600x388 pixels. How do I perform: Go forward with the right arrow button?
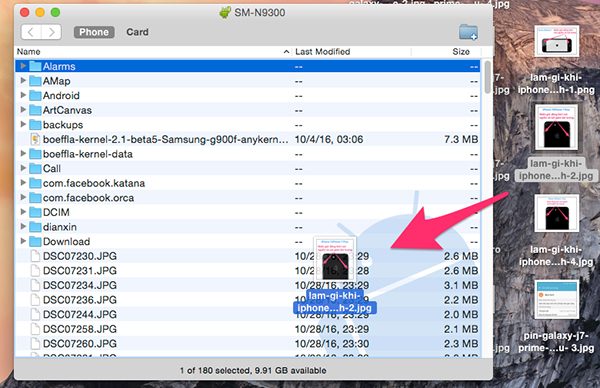pyautogui.click(x=51, y=32)
